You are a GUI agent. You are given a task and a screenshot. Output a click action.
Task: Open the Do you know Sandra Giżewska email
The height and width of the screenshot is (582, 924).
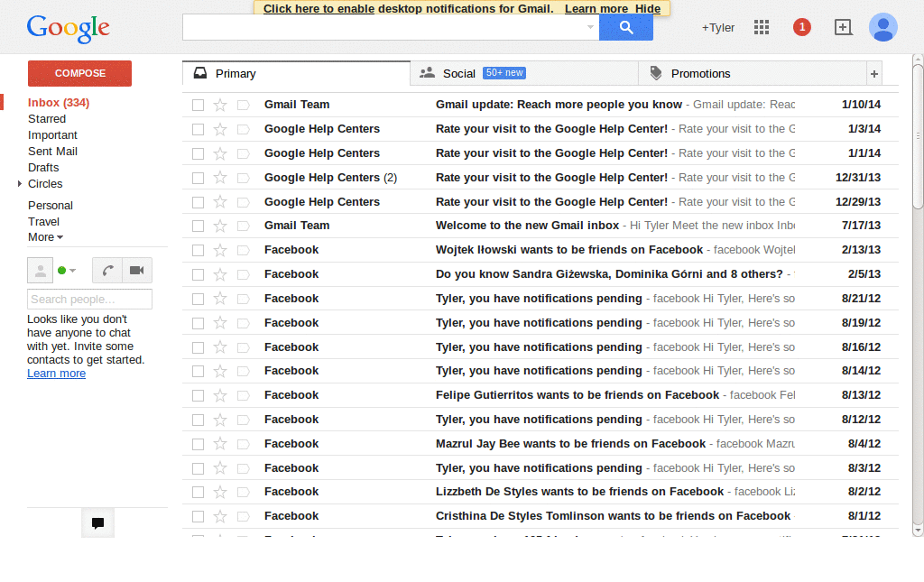pyautogui.click(x=541, y=274)
